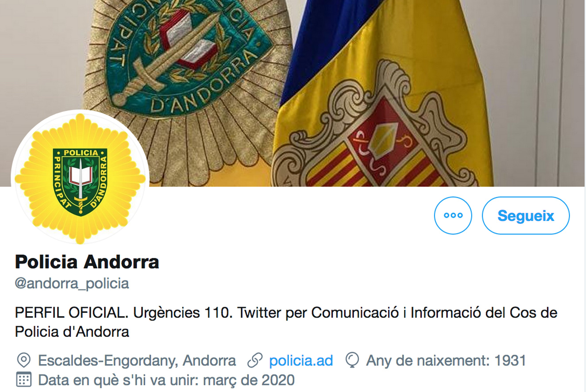Click Escaldes-Engordany, Andorra location text

point(137,361)
